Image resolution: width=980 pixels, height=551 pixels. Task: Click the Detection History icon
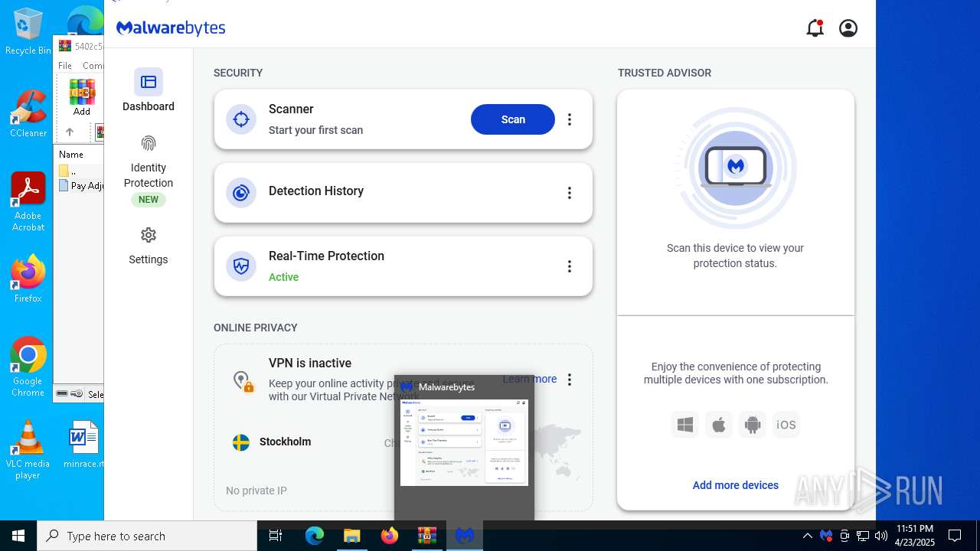(241, 193)
